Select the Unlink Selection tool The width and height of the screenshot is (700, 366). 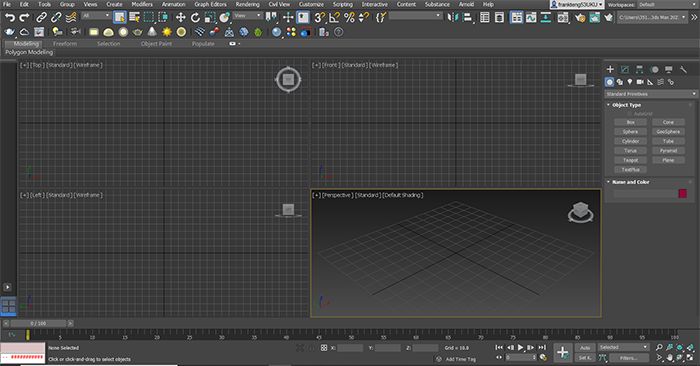coord(56,17)
